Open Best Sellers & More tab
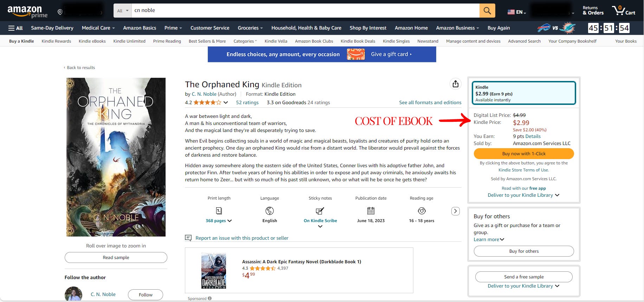The height and width of the screenshot is (302, 644). 207,41
